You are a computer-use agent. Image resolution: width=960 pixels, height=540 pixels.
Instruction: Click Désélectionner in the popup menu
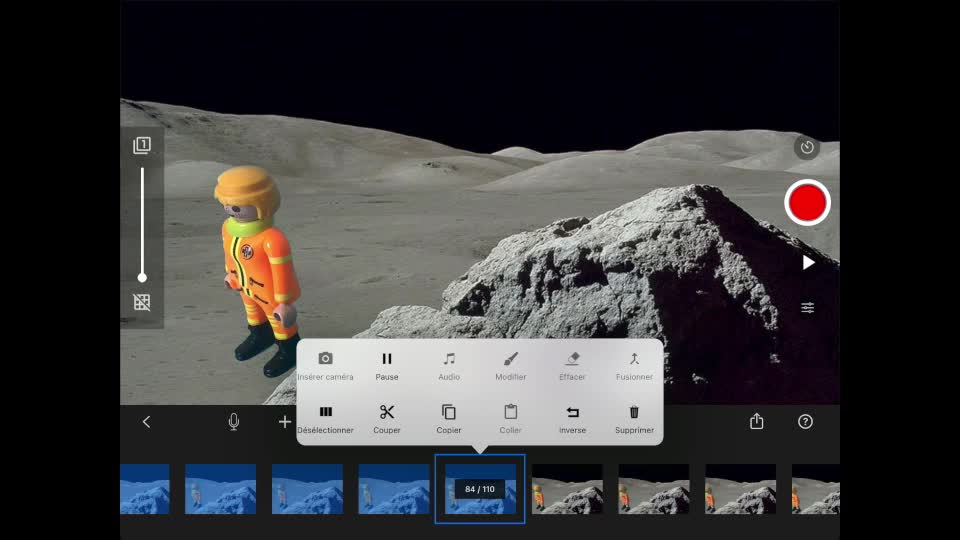point(325,412)
